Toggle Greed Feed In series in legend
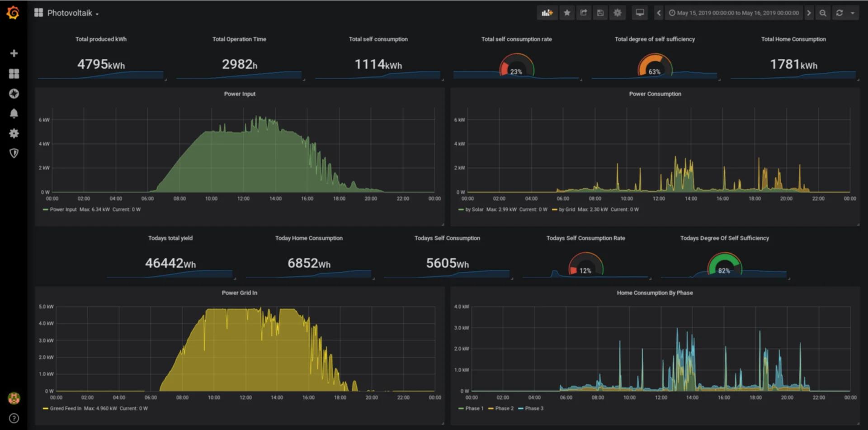Screen dimensions: 868x430 pyautogui.click(x=66, y=409)
